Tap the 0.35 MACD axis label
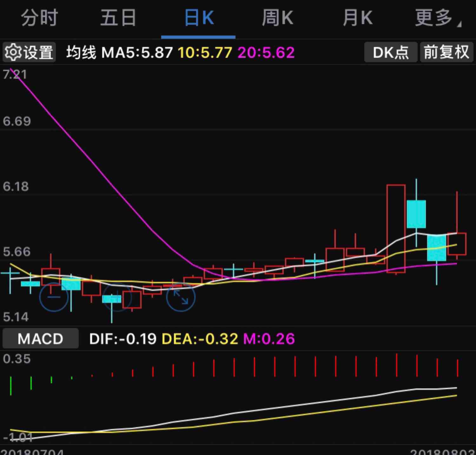476x455 pixels. [x=17, y=359]
